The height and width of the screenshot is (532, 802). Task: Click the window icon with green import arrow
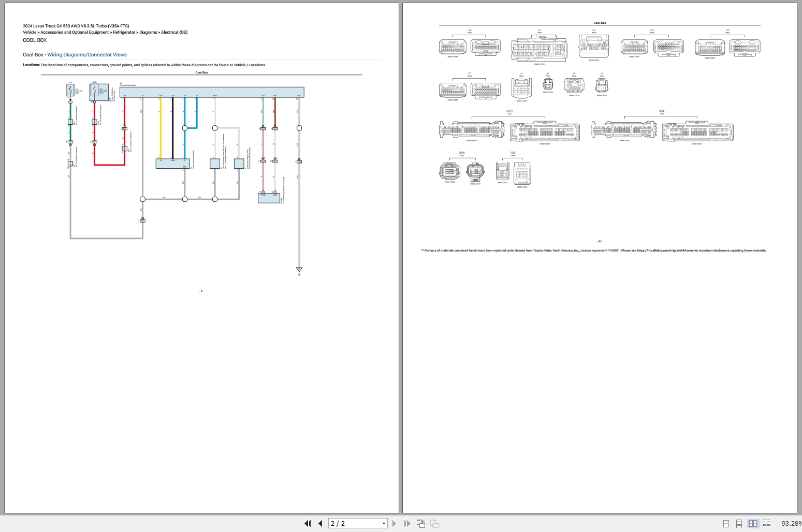click(x=420, y=523)
